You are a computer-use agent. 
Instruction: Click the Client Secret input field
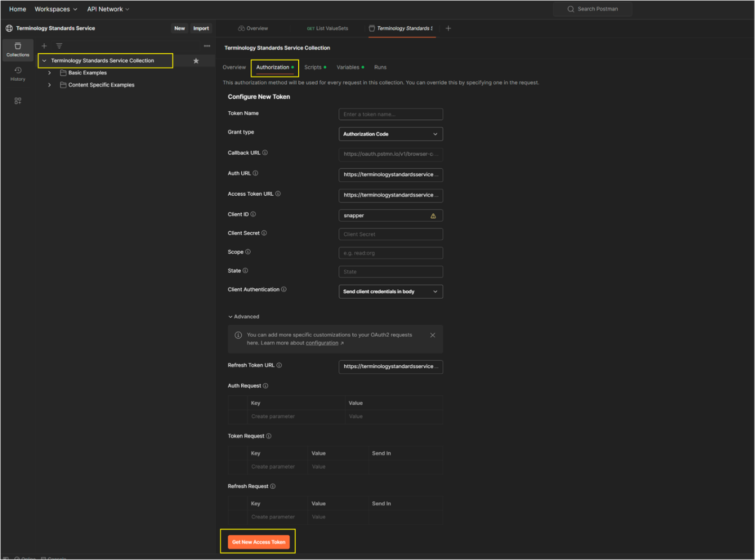point(391,234)
